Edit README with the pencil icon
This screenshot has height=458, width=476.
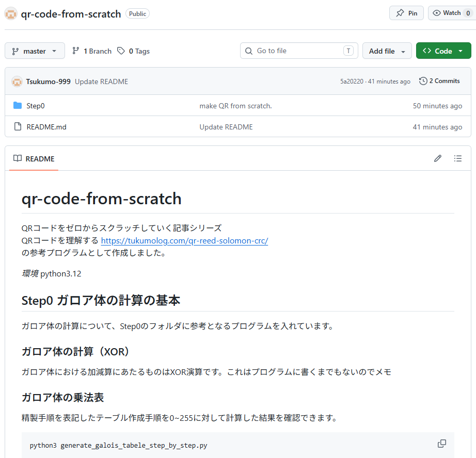[437, 158]
